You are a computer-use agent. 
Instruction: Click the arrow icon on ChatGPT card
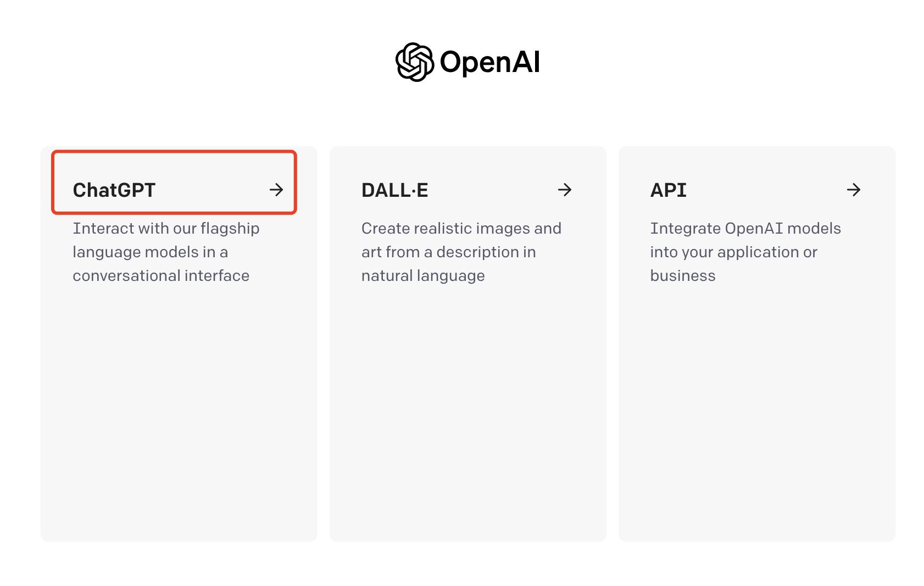(x=276, y=190)
